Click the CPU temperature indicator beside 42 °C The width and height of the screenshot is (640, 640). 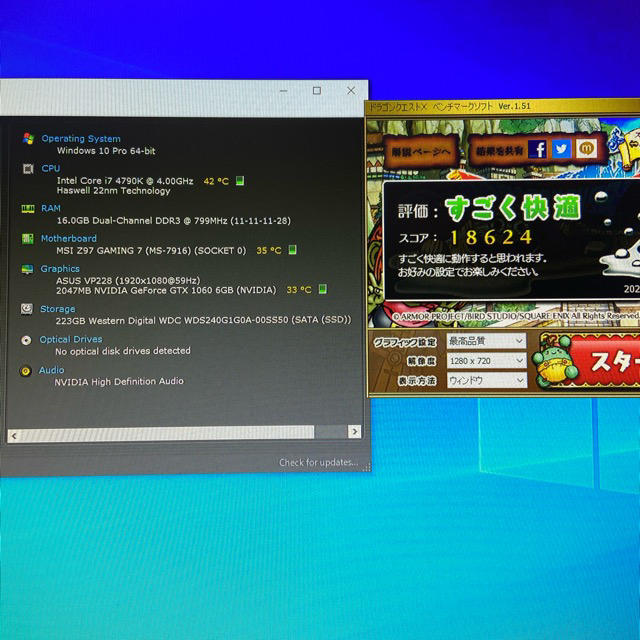click(240, 181)
